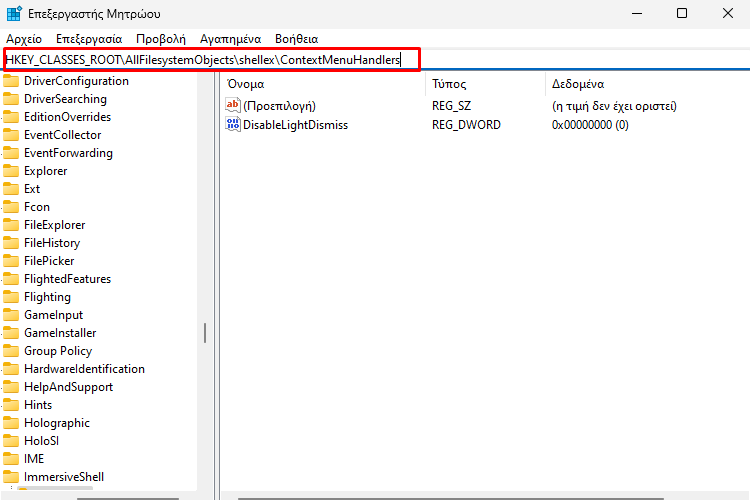Select the FlightedFeatures folder icon
This screenshot has width=750, height=500.
(11, 279)
